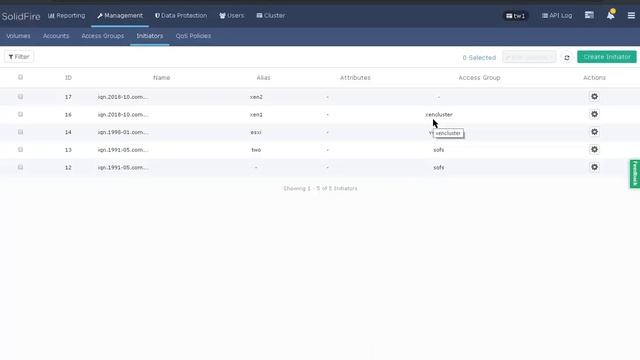640x360 pixels.
Task: Sort by Attributes column header
Action: [x=355, y=78]
